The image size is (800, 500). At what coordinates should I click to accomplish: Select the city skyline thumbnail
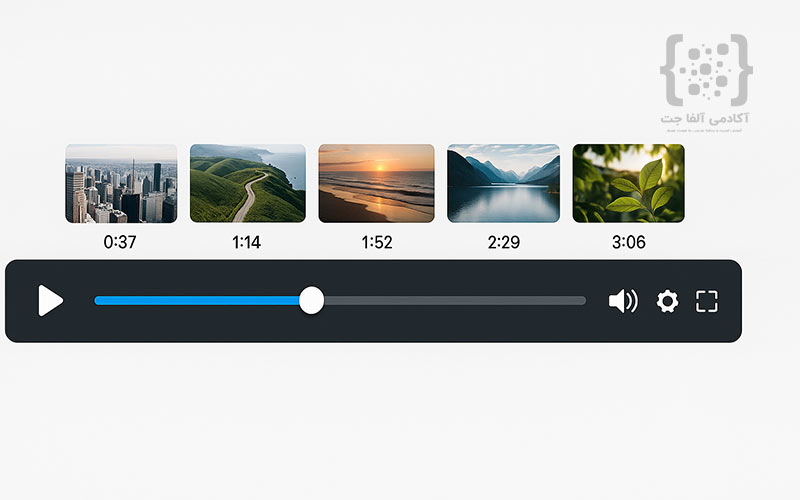[121, 184]
